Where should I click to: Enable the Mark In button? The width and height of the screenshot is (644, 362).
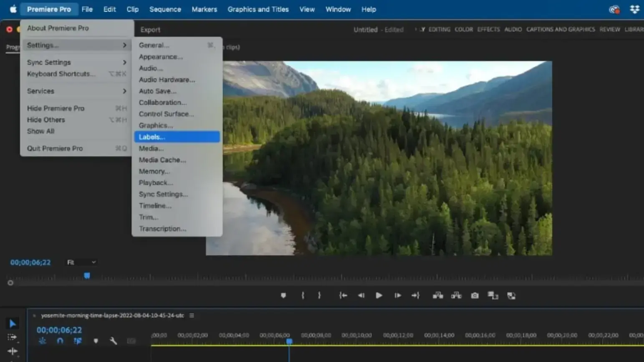click(x=302, y=295)
